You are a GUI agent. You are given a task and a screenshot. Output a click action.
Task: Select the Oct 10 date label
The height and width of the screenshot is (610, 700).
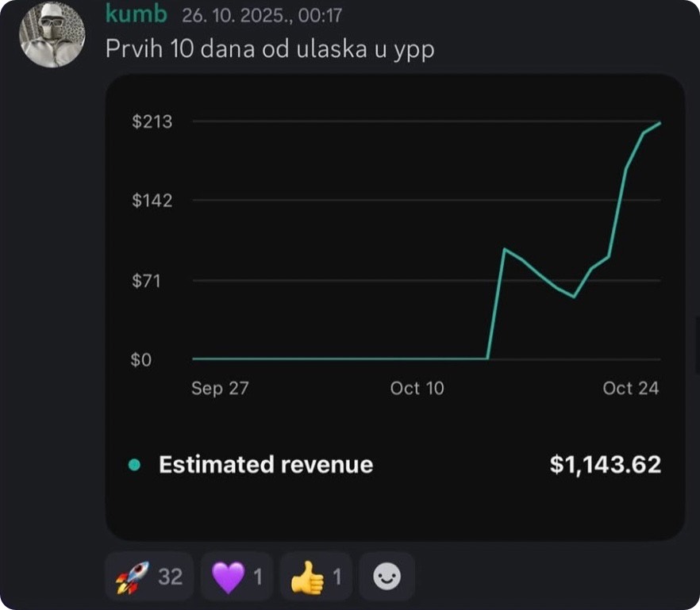pyautogui.click(x=417, y=389)
